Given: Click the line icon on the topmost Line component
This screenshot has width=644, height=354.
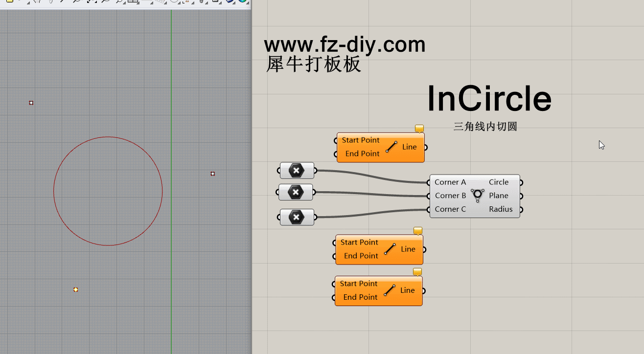Looking at the screenshot, I should [x=391, y=147].
